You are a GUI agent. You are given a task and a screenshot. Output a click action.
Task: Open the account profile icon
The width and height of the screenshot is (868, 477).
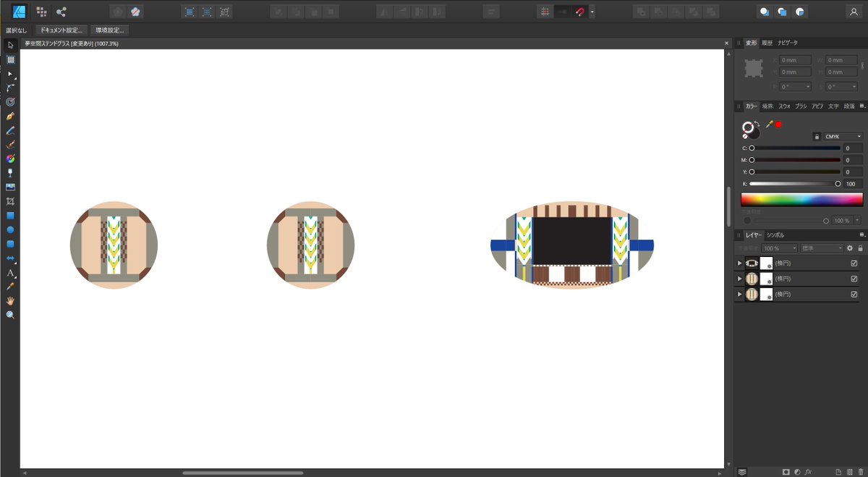click(854, 12)
